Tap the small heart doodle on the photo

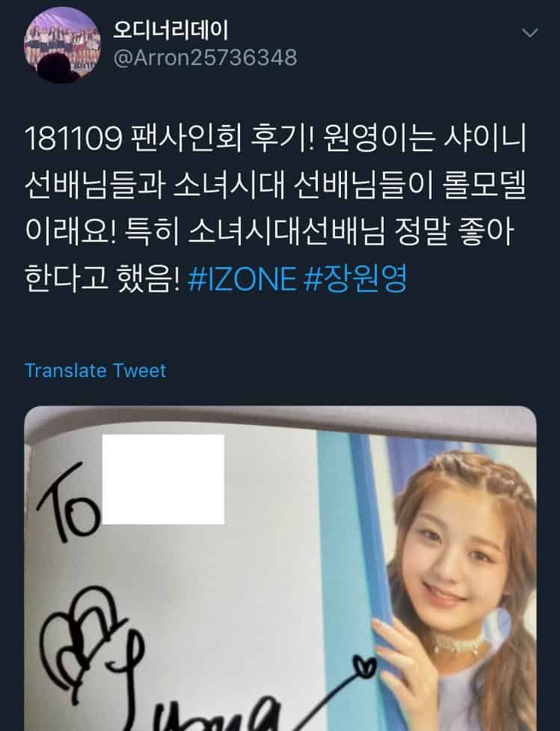point(365,666)
